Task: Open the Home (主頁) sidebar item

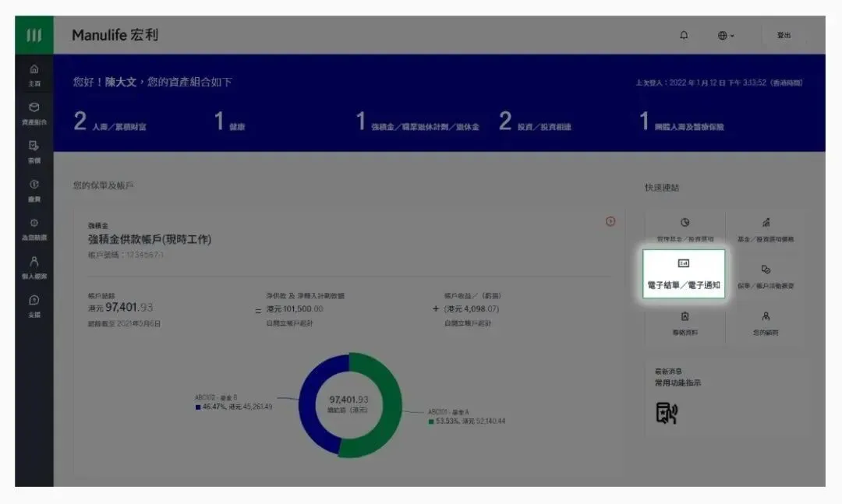Action: pyautogui.click(x=34, y=75)
